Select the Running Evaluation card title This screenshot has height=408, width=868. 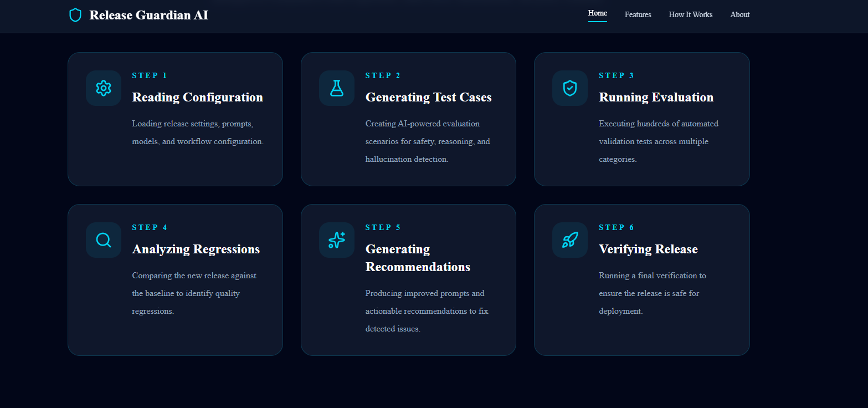pos(656,98)
